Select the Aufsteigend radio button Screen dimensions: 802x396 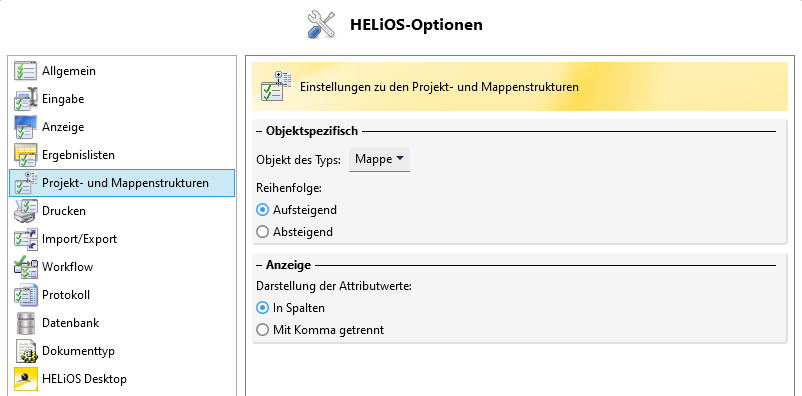coord(262,210)
